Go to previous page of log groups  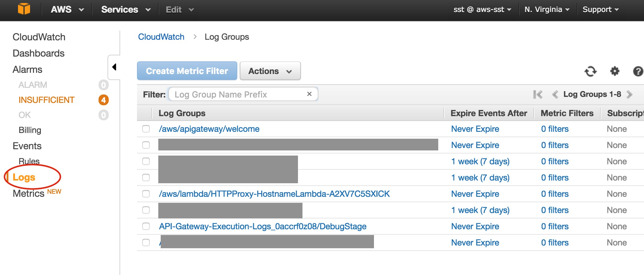click(x=555, y=94)
